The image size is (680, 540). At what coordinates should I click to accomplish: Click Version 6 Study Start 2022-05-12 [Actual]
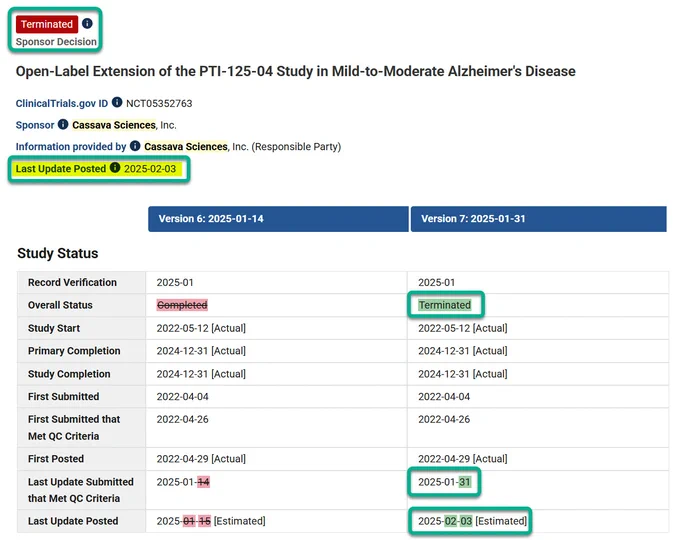201,328
